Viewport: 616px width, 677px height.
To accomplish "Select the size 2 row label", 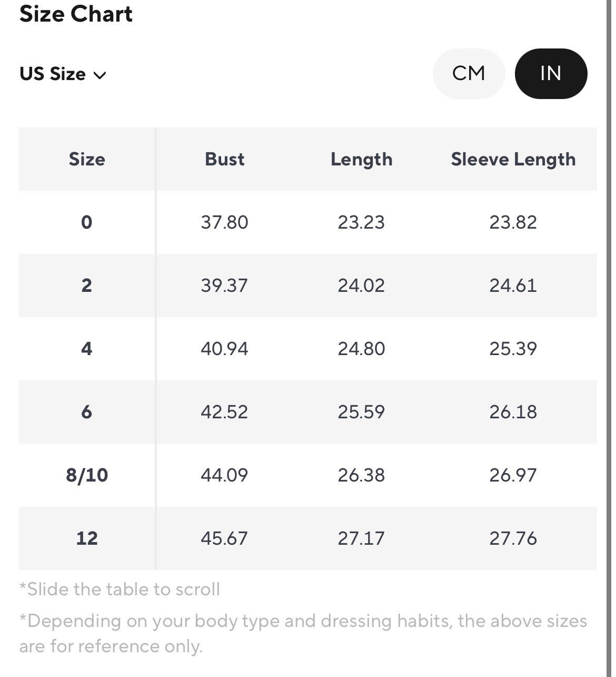I will click(87, 286).
